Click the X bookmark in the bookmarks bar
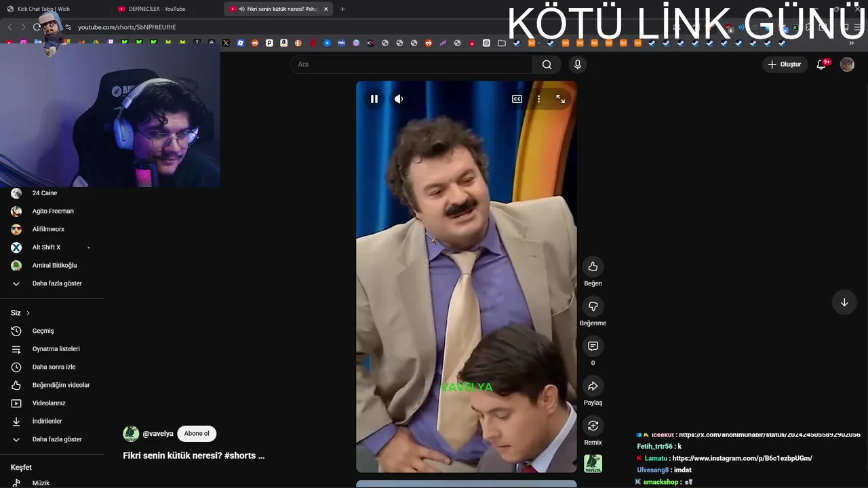 tap(226, 43)
